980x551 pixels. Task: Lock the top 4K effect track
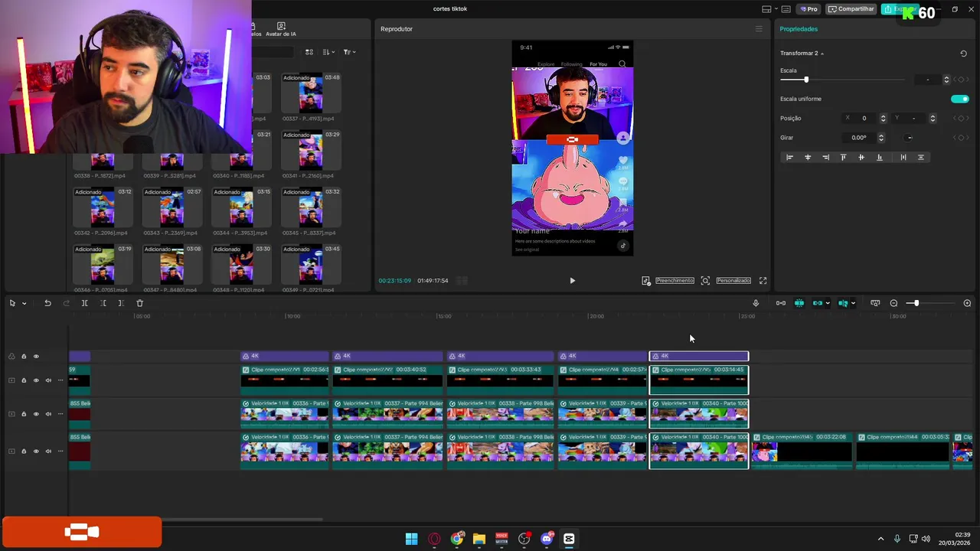click(x=24, y=357)
